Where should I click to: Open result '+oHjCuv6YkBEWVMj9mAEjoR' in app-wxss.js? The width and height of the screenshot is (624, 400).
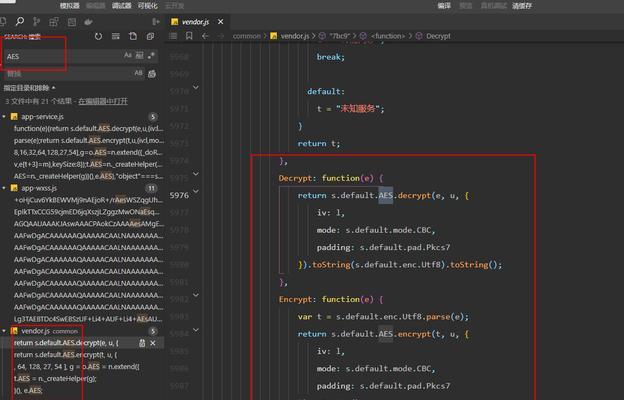click(88, 200)
